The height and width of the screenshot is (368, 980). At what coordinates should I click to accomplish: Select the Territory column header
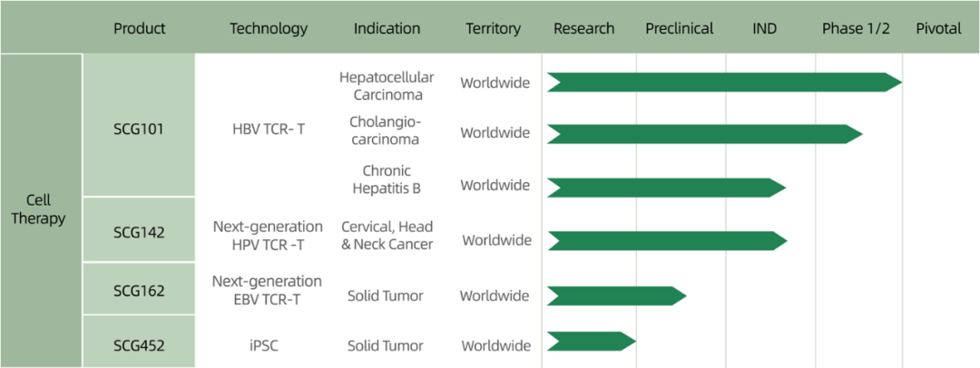point(493,28)
